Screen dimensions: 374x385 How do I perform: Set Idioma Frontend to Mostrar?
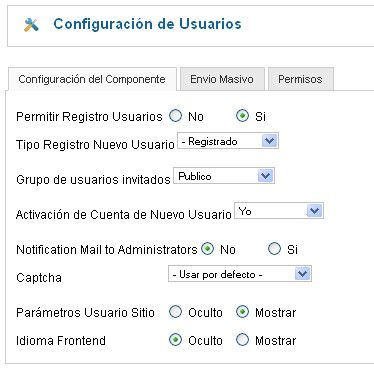coord(242,340)
